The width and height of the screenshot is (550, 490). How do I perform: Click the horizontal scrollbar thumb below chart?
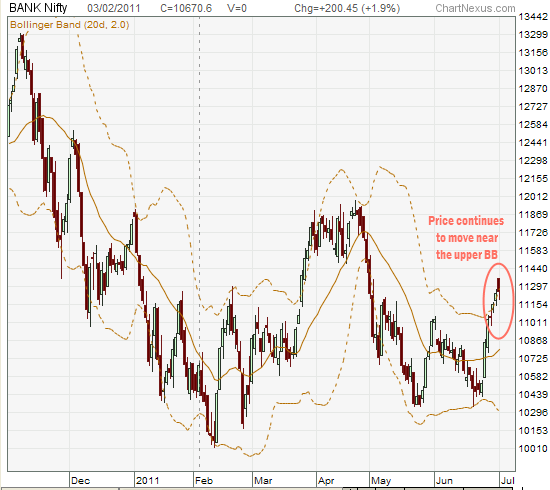click(x=231, y=489)
